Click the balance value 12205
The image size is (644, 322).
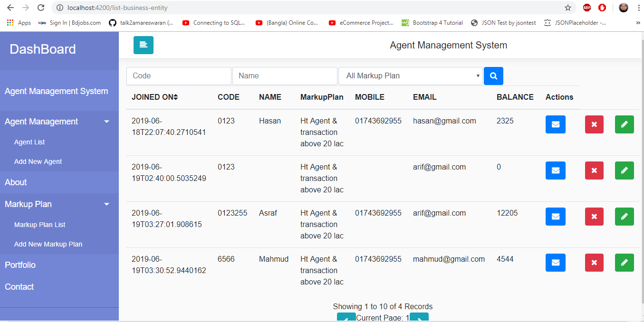click(x=507, y=213)
